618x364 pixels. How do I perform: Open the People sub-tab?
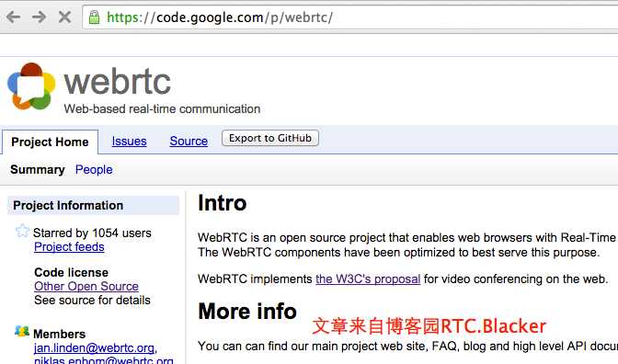pos(94,170)
